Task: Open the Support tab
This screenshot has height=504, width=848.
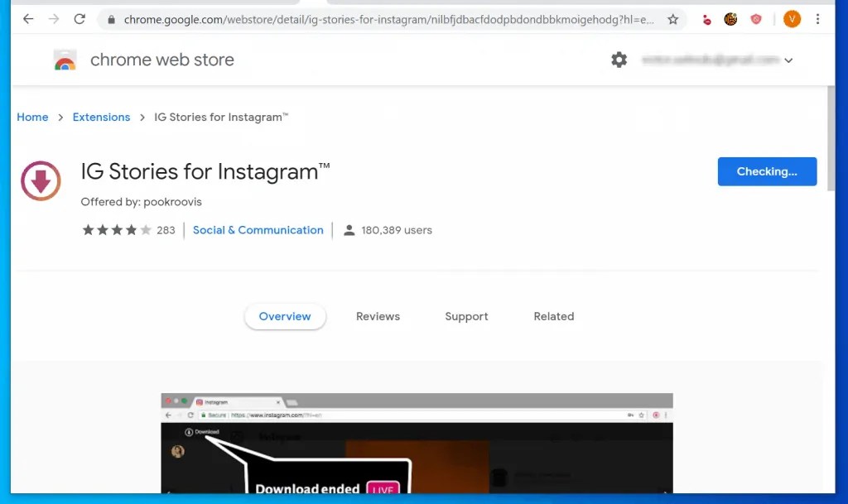Action: tap(465, 316)
